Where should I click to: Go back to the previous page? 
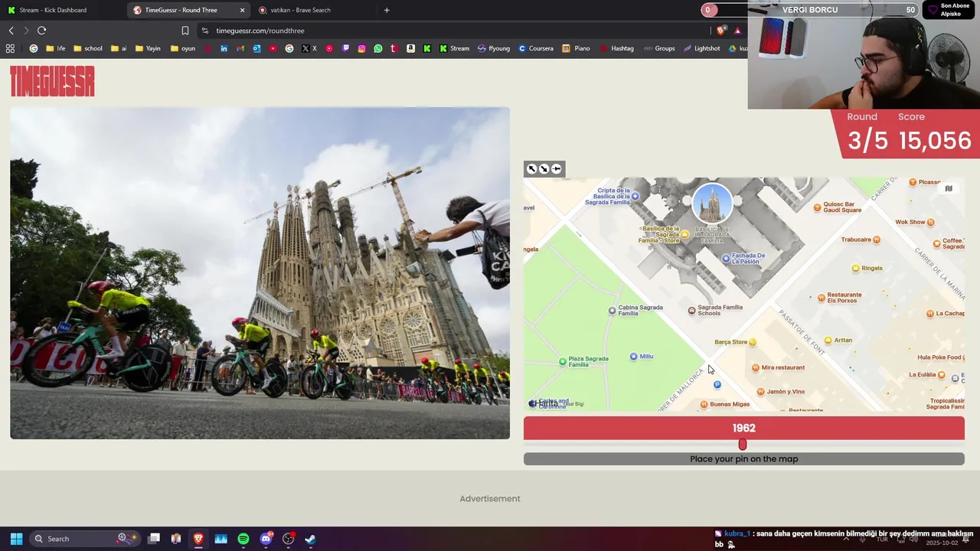11,31
